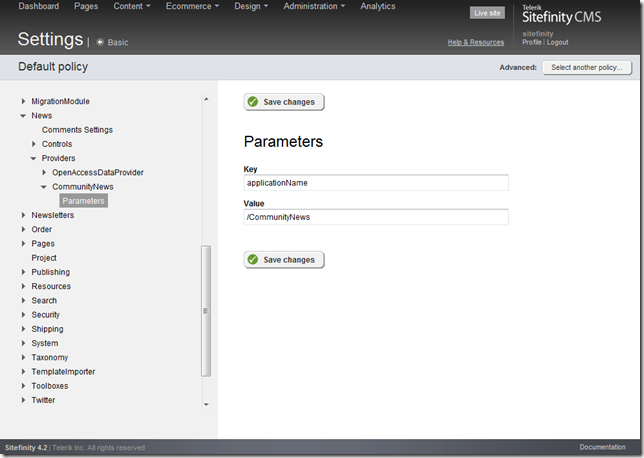
Task: Collapse the CommunityNews node
Action: (x=44, y=187)
